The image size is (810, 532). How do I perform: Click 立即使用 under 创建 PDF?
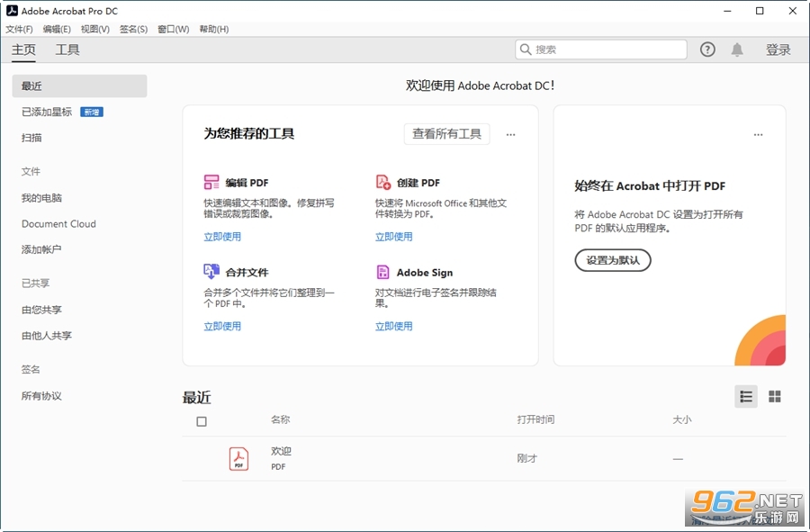tap(393, 237)
